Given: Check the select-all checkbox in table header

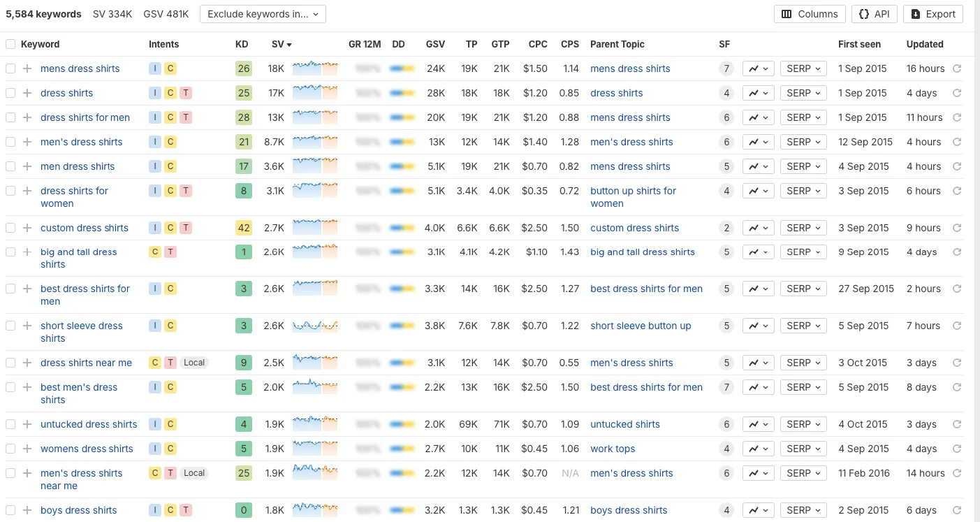Looking at the screenshot, I should (x=10, y=43).
